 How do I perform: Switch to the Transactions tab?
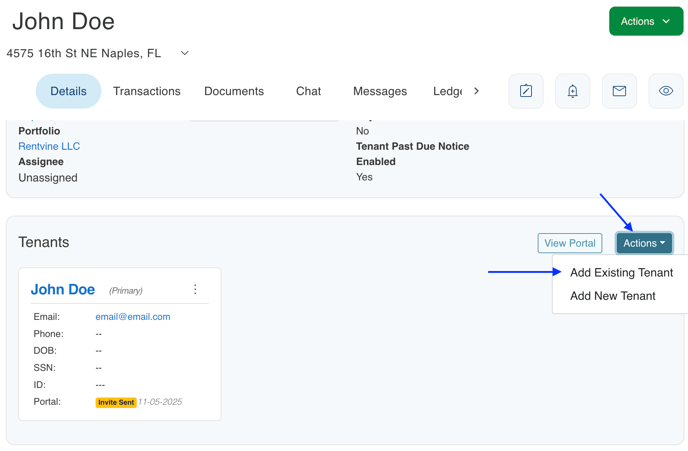[x=147, y=91]
